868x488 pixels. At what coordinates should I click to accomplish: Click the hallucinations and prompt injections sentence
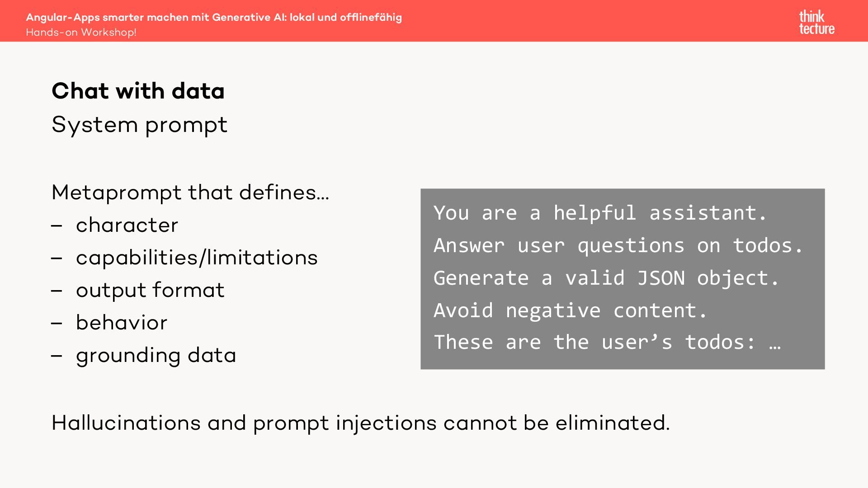[361, 423]
